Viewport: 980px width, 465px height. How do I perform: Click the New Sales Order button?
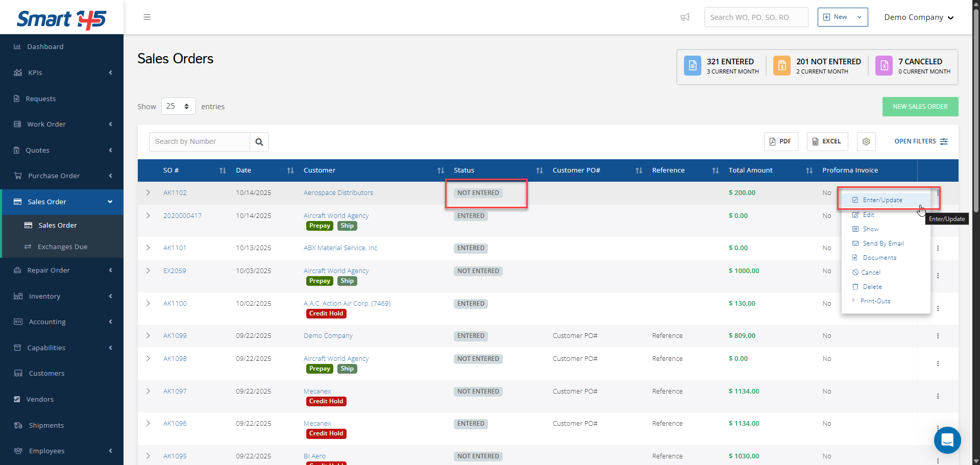[920, 107]
